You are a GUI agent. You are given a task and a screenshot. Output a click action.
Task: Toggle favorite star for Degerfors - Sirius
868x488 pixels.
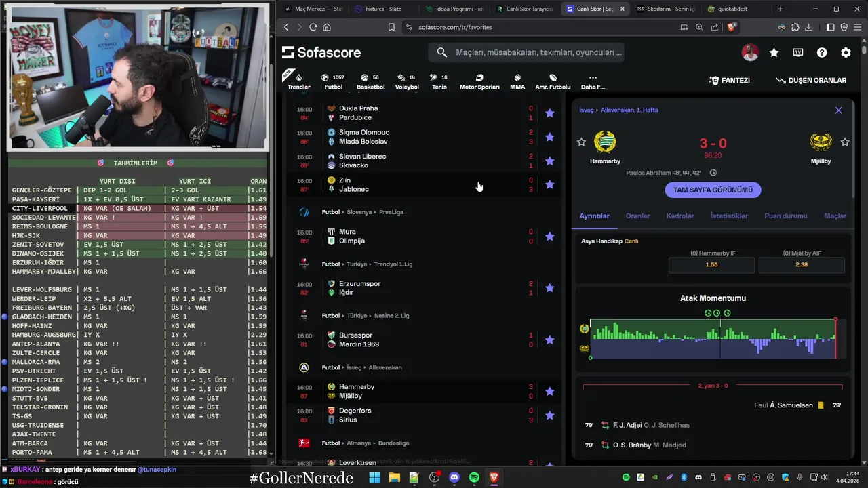(x=550, y=415)
